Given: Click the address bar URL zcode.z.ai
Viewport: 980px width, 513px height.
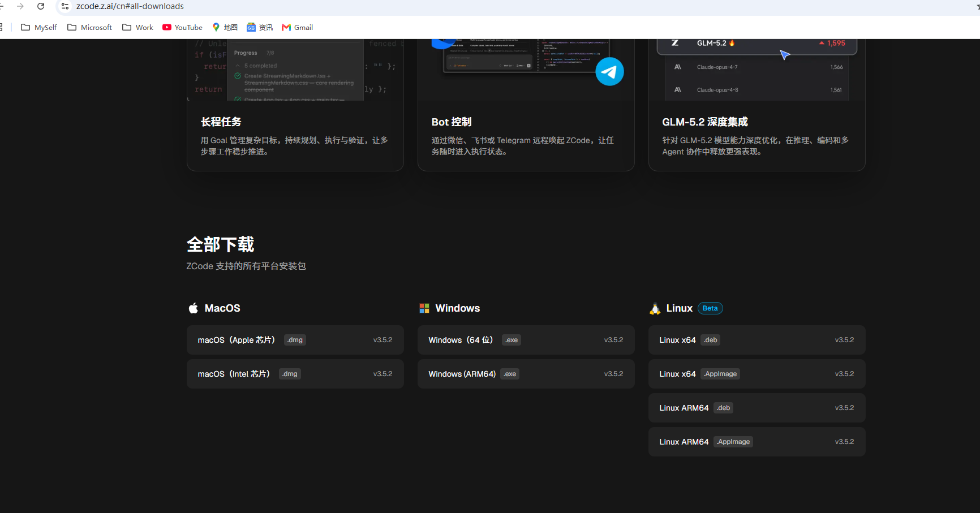Looking at the screenshot, I should pos(130,6).
